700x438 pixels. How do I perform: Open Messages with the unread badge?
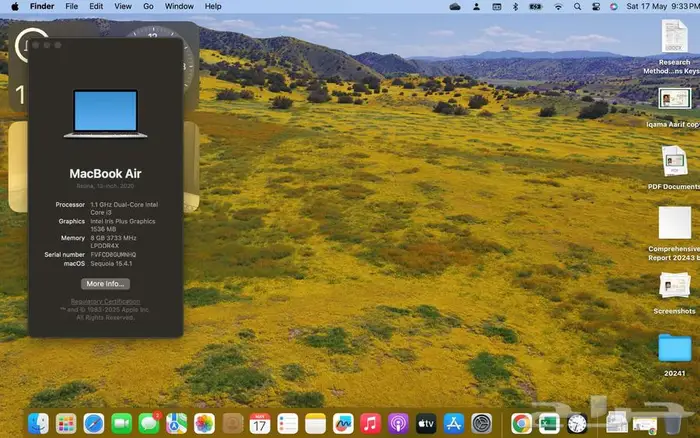coord(149,423)
